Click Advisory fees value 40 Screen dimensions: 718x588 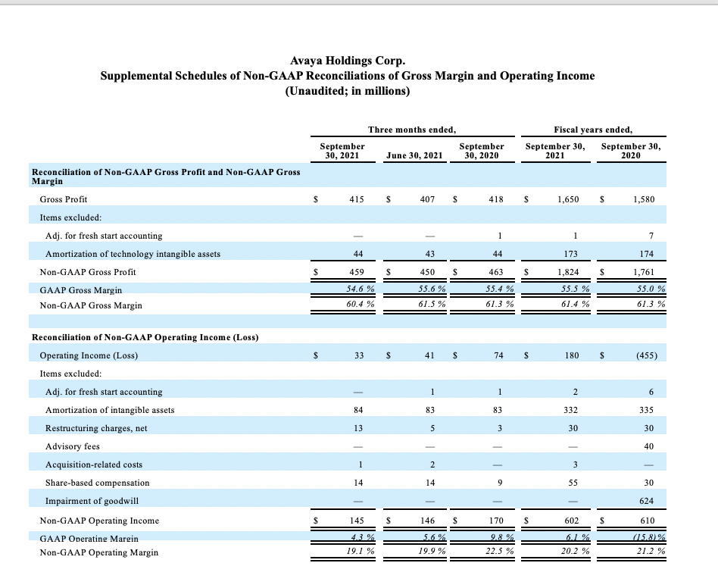pos(649,446)
